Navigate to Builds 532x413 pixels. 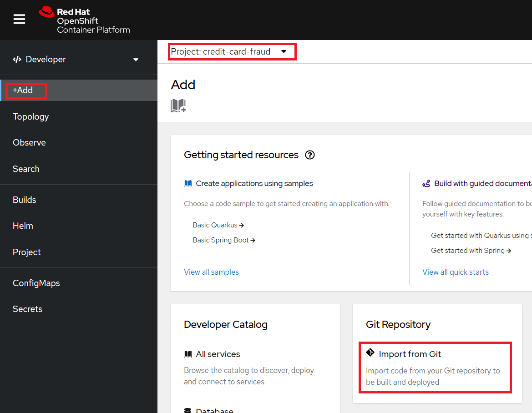[25, 200]
